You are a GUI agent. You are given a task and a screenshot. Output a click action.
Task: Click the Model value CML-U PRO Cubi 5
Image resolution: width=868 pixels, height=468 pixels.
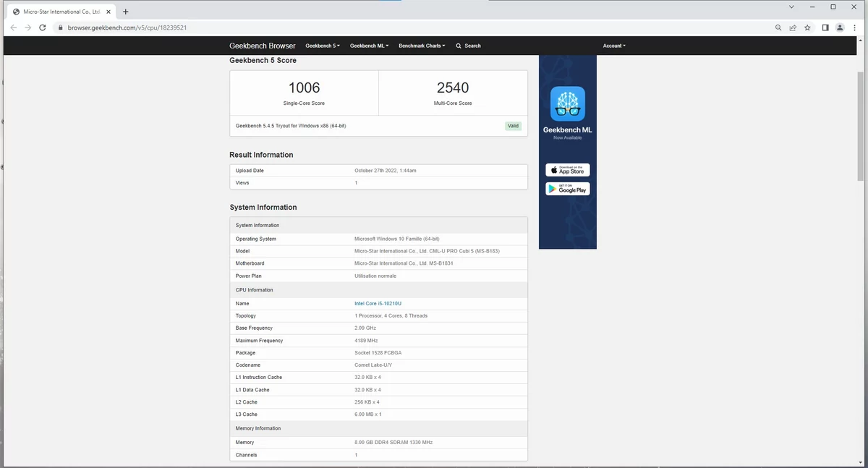click(x=427, y=251)
